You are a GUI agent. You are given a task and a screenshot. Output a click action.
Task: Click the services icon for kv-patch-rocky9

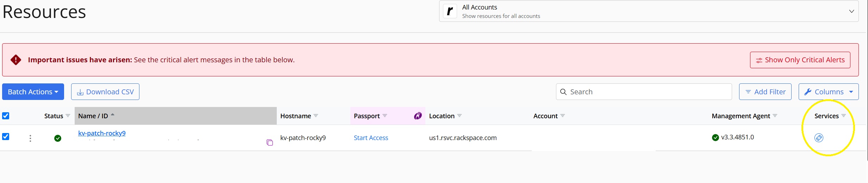click(x=819, y=138)
